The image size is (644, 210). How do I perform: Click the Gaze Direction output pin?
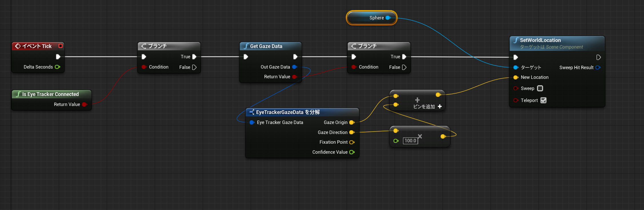click(352, 132)
